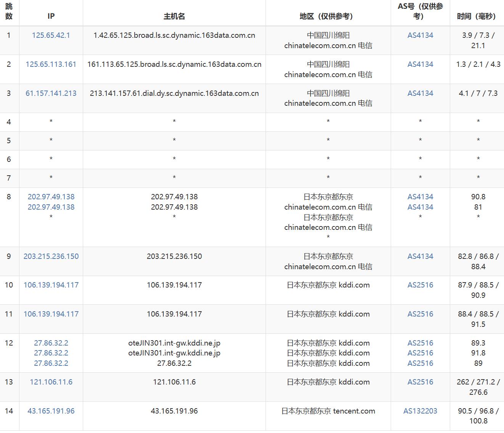Click IP link 106.139.194.117 in hop 11
The image size is (504, 433).
pos(51,314)
